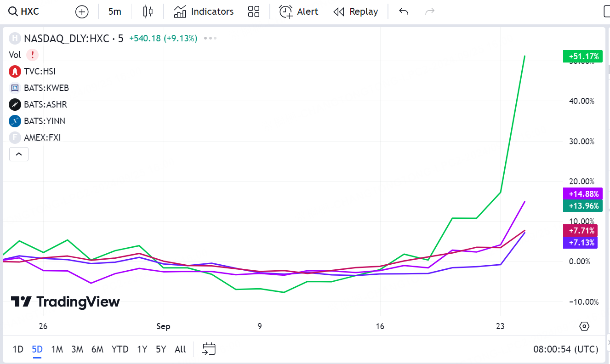Open the candlestick chart type selector
Image resolution: width=610 pixels, height=364 pixels.
coord(148,12)
